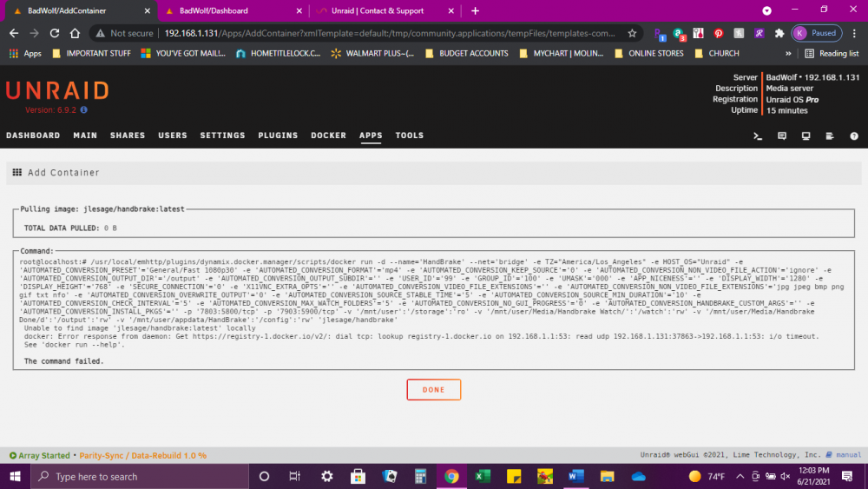868x489 pixels.
Task: Open the Settings menu in Unraid
Action: pyautogui.click(x=222, y=135)
